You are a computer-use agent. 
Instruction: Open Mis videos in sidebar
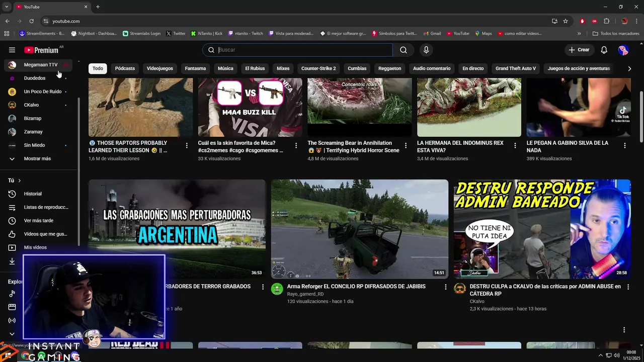click(x=39, y=247)
